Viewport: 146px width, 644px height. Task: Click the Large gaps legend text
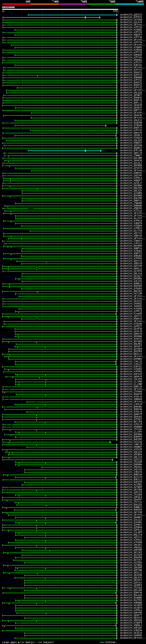point(28,642)
